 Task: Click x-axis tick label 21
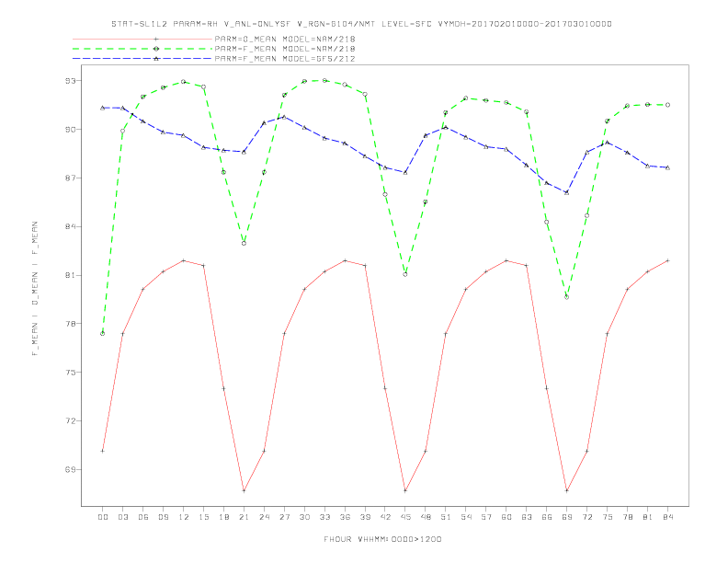244,517
